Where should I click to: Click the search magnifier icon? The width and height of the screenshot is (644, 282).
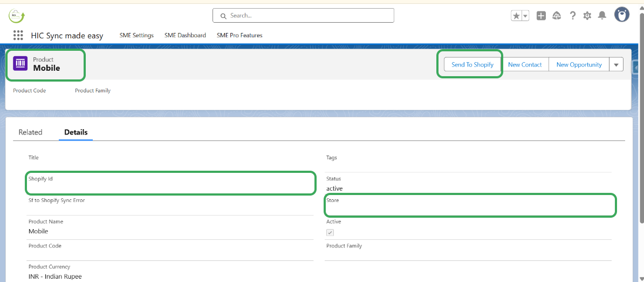coord(223,16)
